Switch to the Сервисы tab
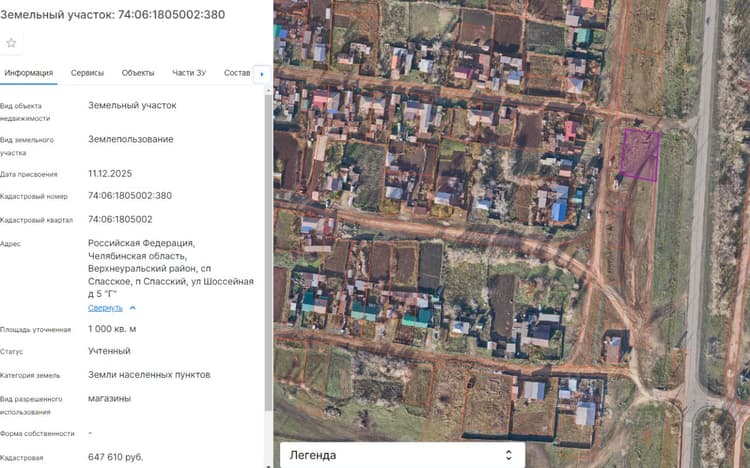 tap(87, 73)
